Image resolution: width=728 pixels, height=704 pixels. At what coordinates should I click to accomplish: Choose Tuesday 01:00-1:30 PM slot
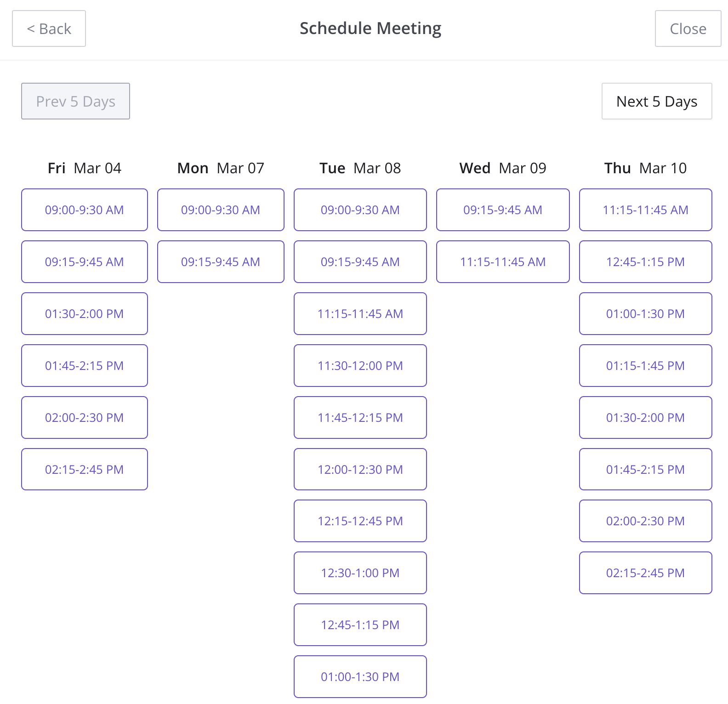(360, 677)
